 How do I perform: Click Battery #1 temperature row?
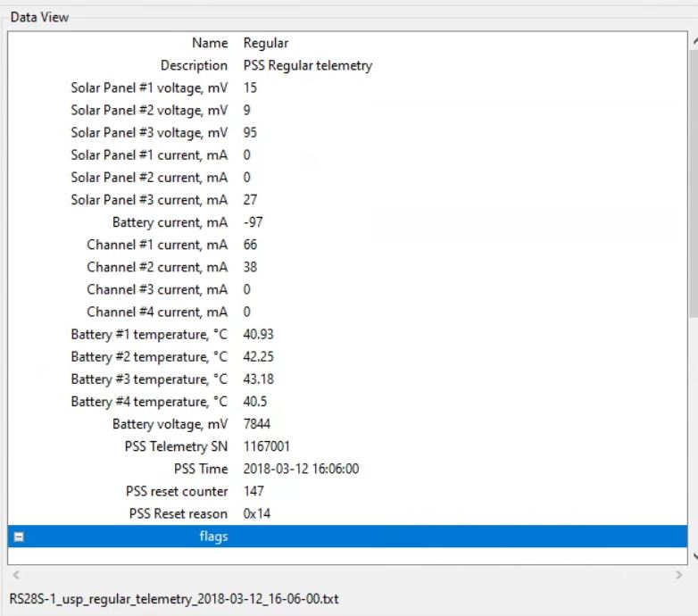pyautogui.click(x=149, y=334)
